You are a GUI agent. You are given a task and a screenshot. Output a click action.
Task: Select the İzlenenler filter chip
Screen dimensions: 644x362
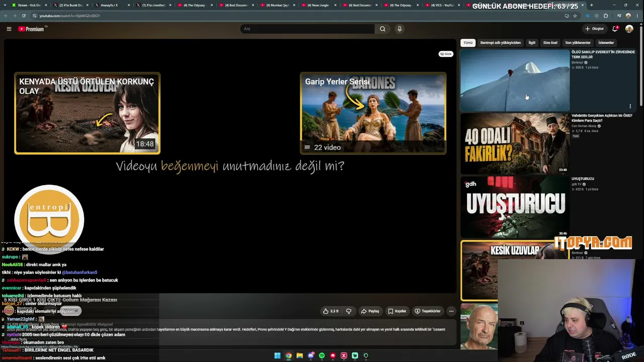pyautogui.click(x=606, y=43)
